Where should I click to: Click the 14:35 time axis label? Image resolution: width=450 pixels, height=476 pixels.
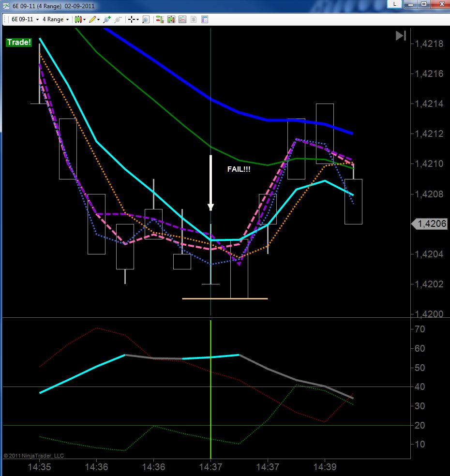click(40, 467)
